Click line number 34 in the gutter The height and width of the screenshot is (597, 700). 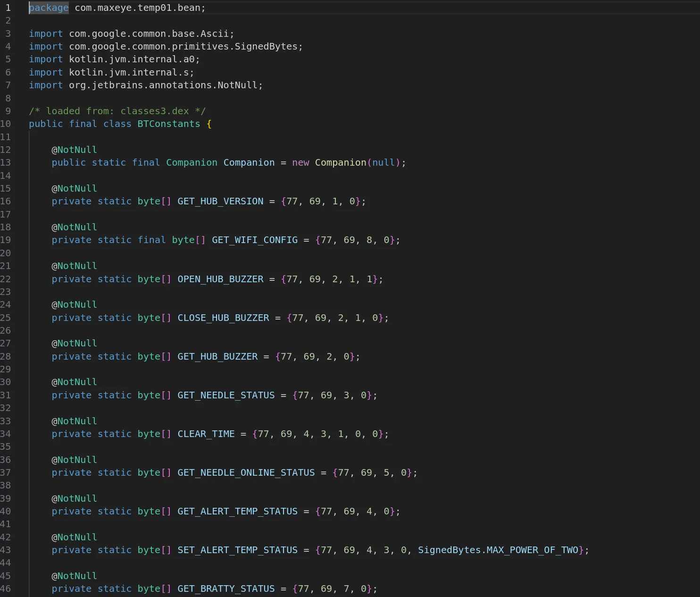[x=6, y=434]
